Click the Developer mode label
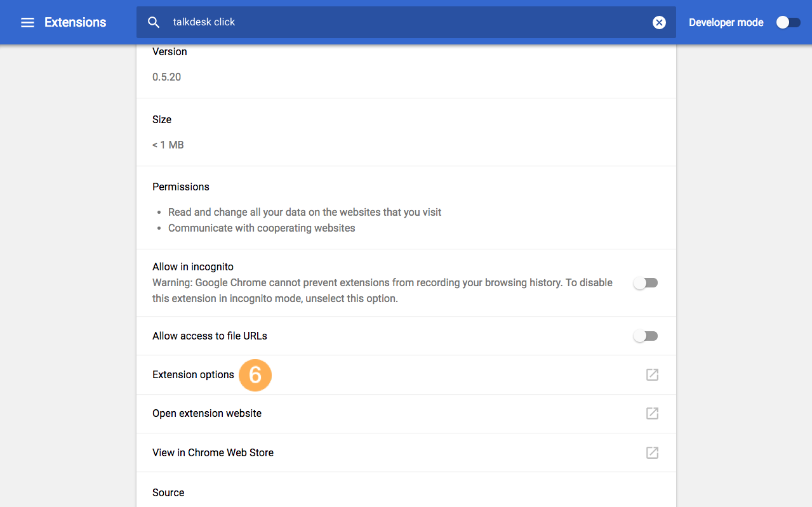The width and height of the screenshot is (812, 507). 726,22
